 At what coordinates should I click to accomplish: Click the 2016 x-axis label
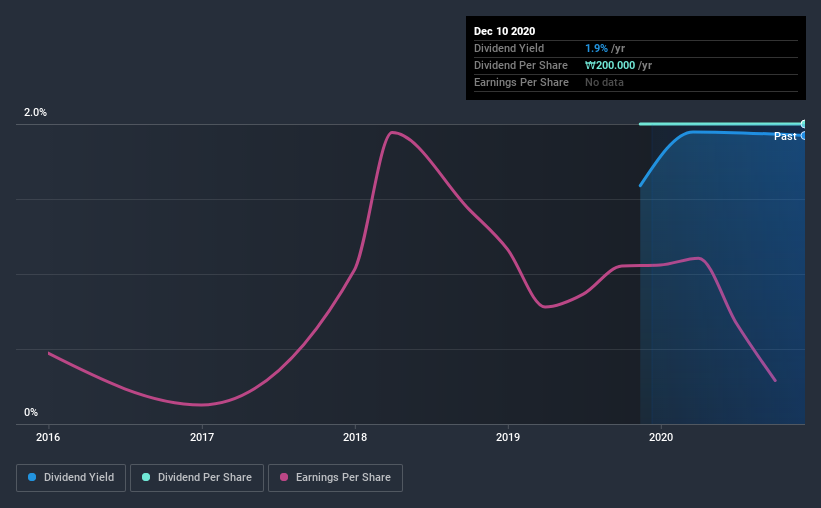[48, 437]
